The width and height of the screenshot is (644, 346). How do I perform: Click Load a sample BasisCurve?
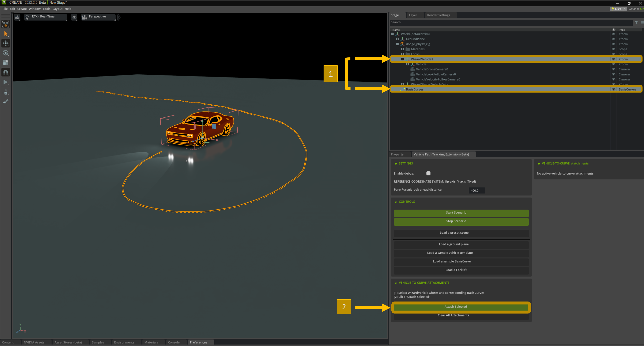pyautogui.click(x=452, y=261)
